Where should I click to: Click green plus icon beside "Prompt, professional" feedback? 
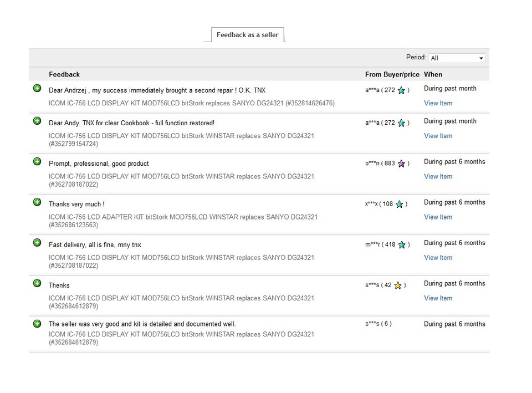click(x=37, y=161)
